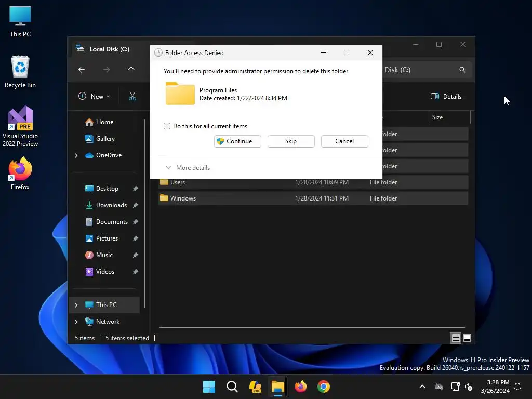
Task: Click the horizontal scrollbar in file list
Action: pos(312,328)
